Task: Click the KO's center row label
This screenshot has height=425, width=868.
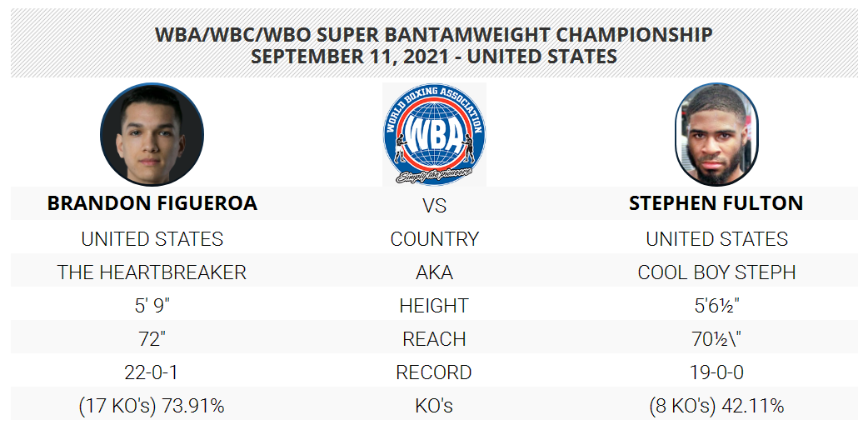Action: tap(434, 405)
